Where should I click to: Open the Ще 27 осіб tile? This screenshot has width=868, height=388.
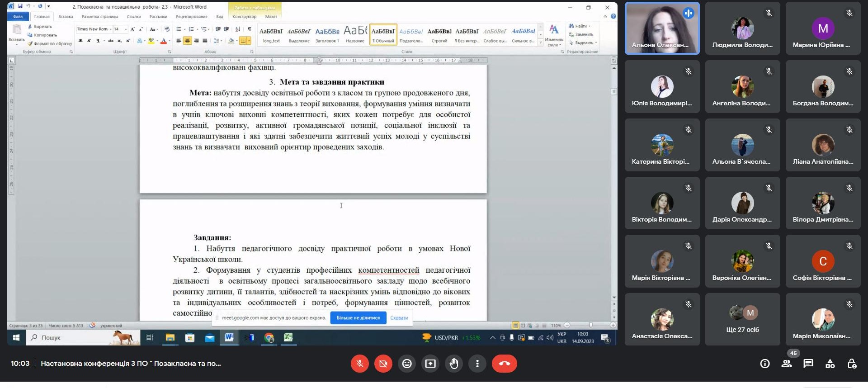click(x=742, y=320)
